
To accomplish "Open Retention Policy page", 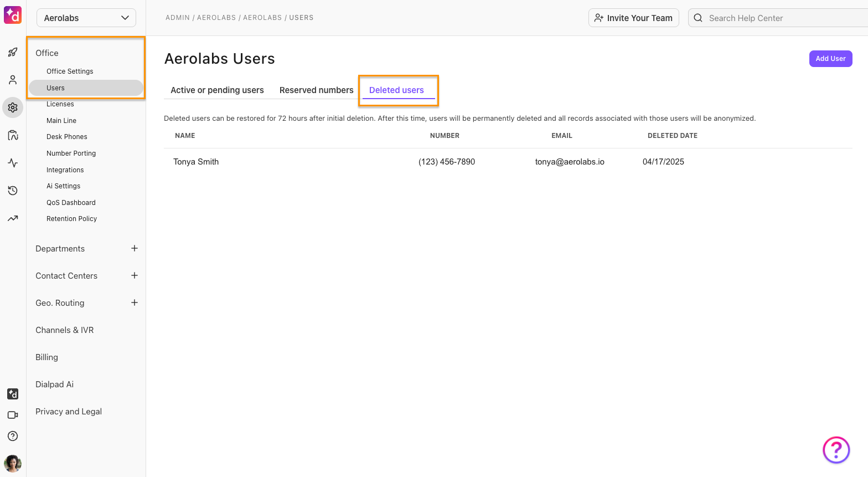I will [71, 219].
